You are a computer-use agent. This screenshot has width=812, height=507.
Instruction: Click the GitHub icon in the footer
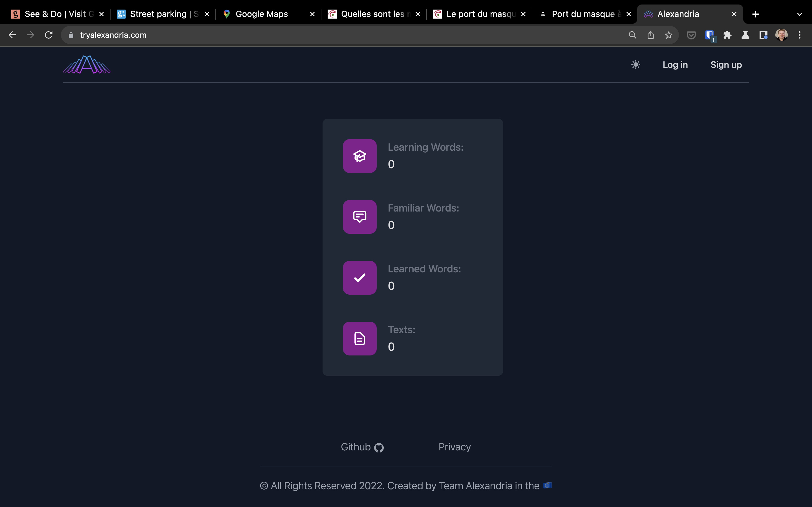coord(379,447)
